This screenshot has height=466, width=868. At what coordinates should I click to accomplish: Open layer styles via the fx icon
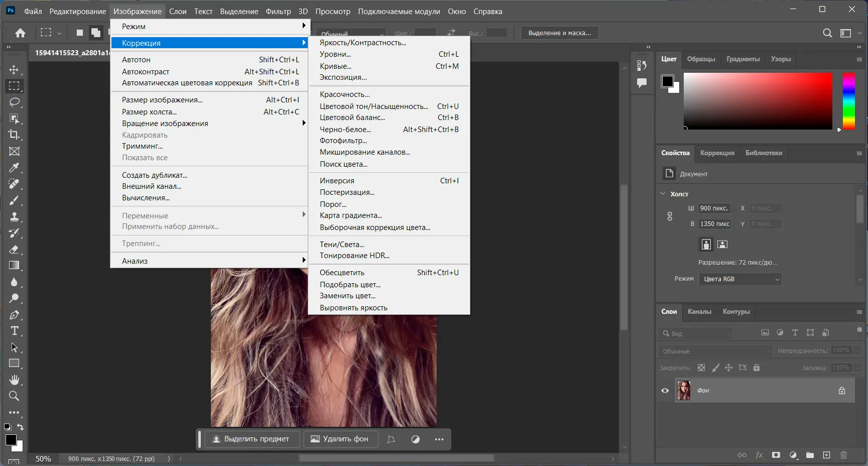coord(759,455)
